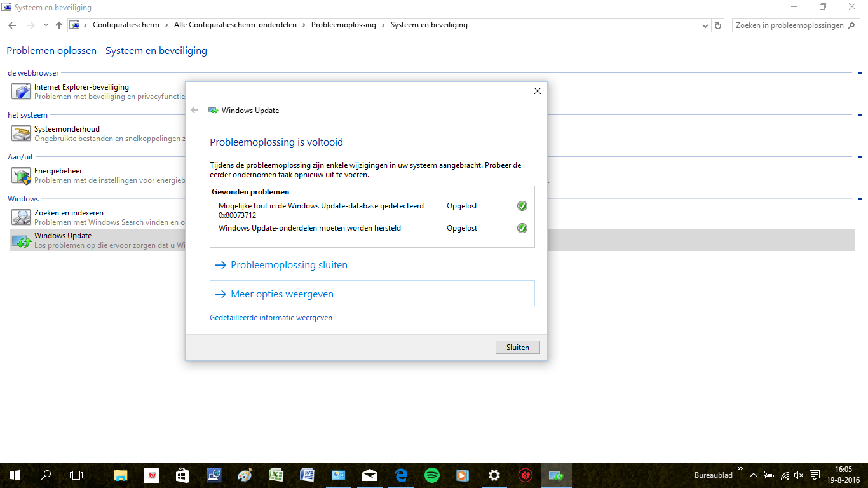Collapse the 'Windows' category section

coord(860,199)
